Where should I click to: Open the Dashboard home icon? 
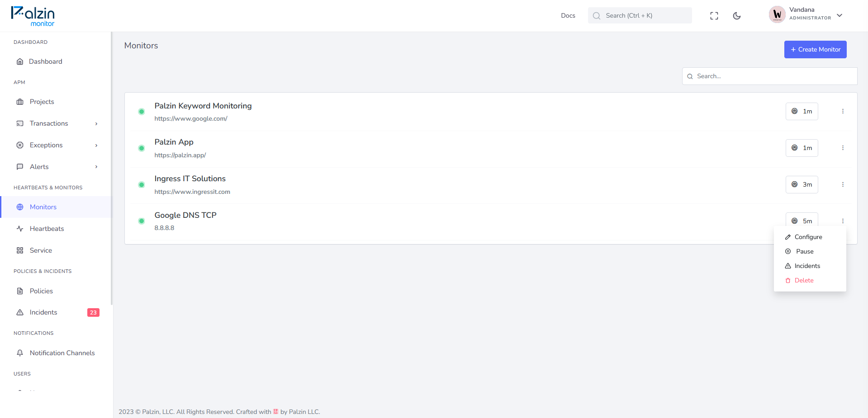coord(20,61)
